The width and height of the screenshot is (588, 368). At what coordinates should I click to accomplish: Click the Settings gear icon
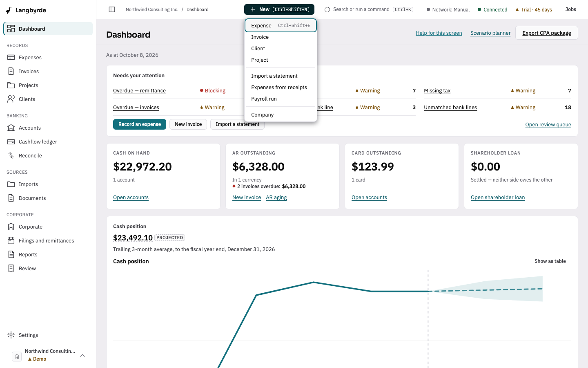[x=11, y=335]
